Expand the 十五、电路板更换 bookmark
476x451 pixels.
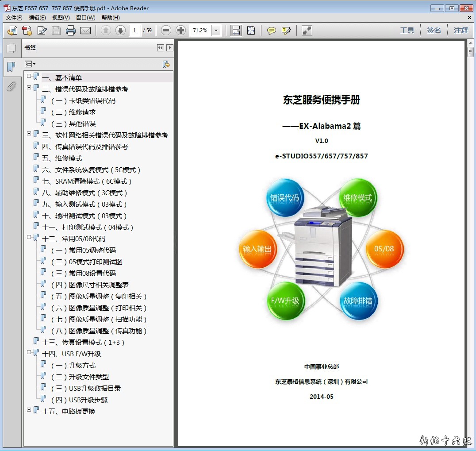pos(29,410)
